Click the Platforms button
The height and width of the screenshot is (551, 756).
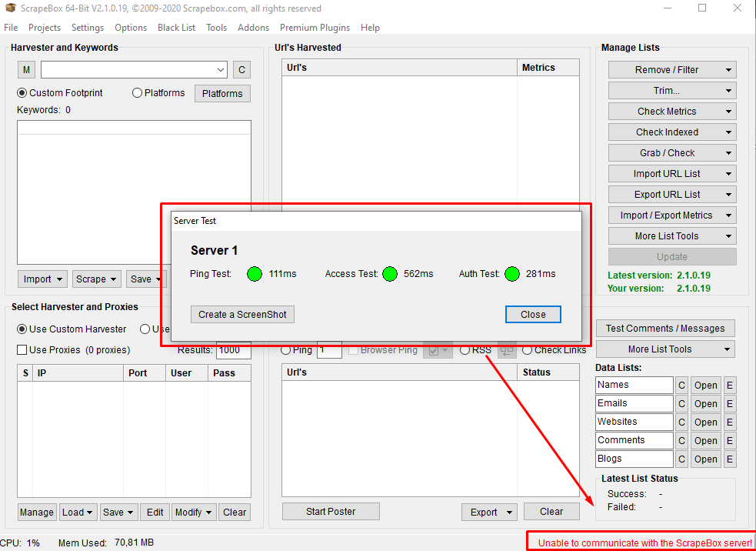point(222,94)
